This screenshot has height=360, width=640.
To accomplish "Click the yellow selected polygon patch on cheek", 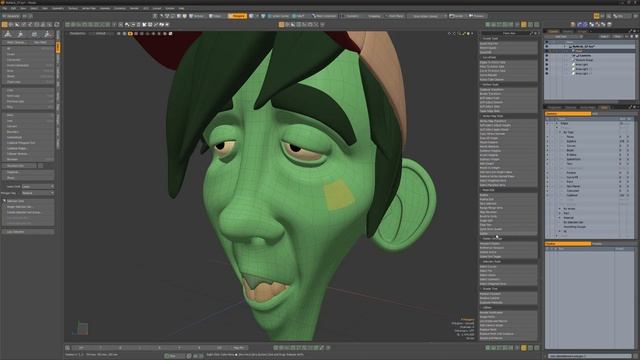I will (x=338, y=195).
